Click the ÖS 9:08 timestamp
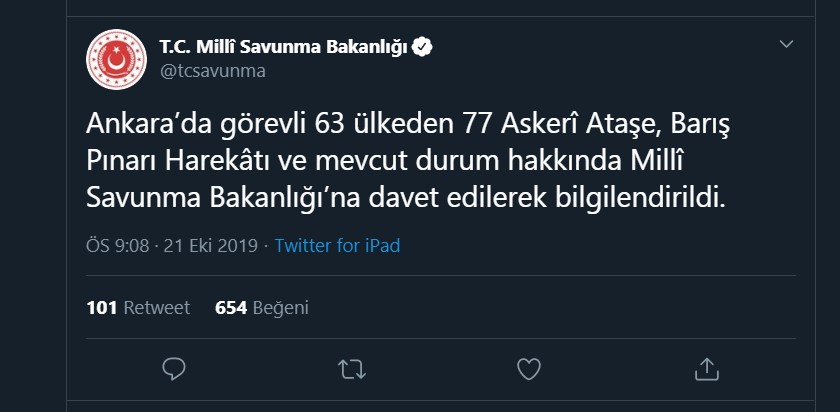The height and width of the screenshot is (412, 840). (x=117, y=245)
